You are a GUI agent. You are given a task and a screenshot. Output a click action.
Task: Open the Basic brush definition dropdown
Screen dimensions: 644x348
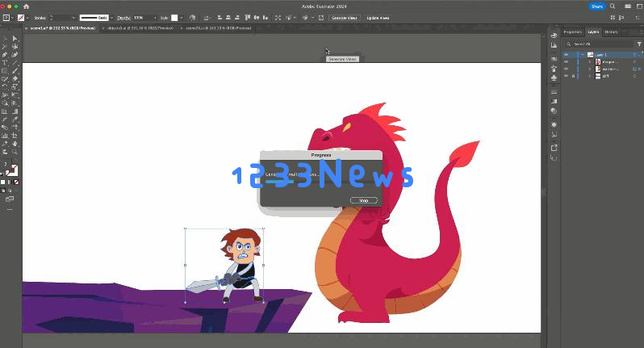[112, 18]
